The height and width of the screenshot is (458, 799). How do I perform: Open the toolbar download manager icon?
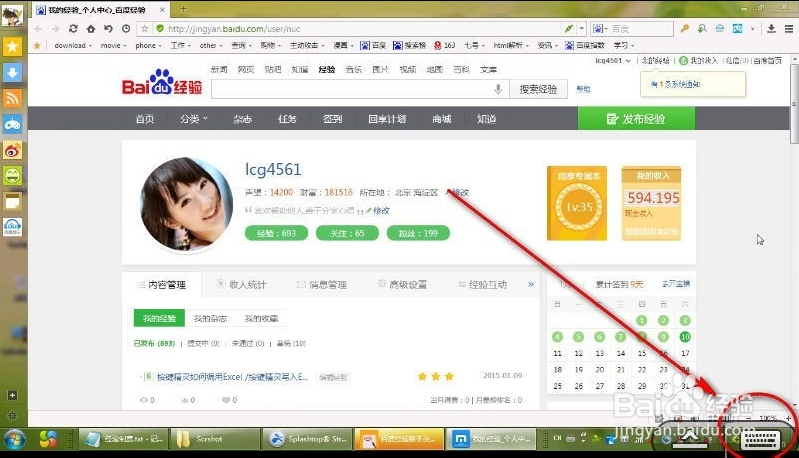[771, 29]
